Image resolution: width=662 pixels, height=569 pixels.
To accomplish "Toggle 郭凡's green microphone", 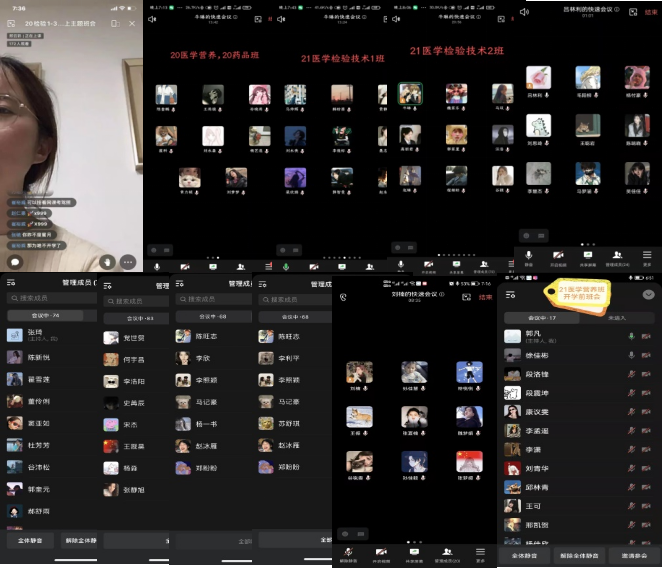I will click(x=631, y=337).
